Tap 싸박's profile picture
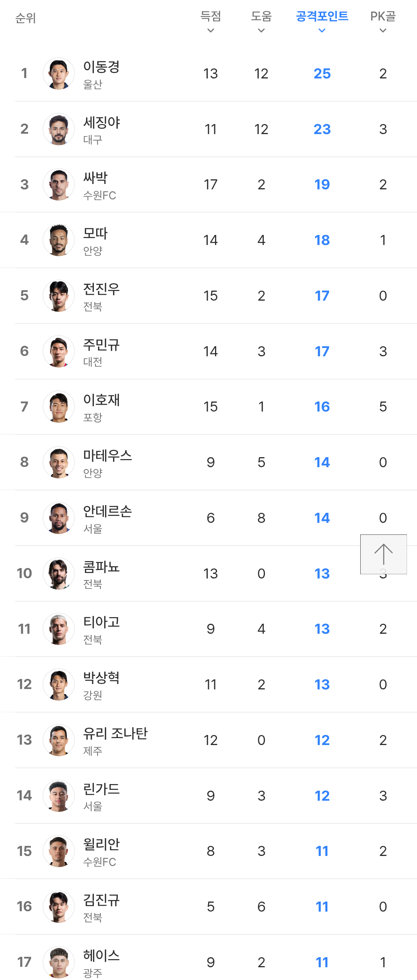 point(59,185)
